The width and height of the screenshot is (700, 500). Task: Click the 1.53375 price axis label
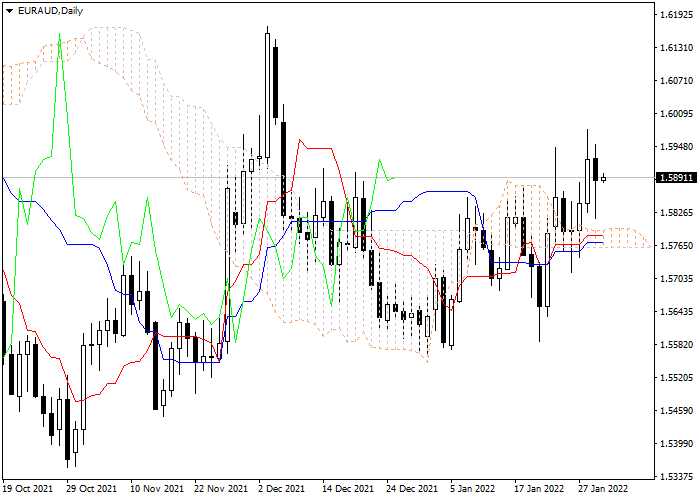[x=676, y=477]
